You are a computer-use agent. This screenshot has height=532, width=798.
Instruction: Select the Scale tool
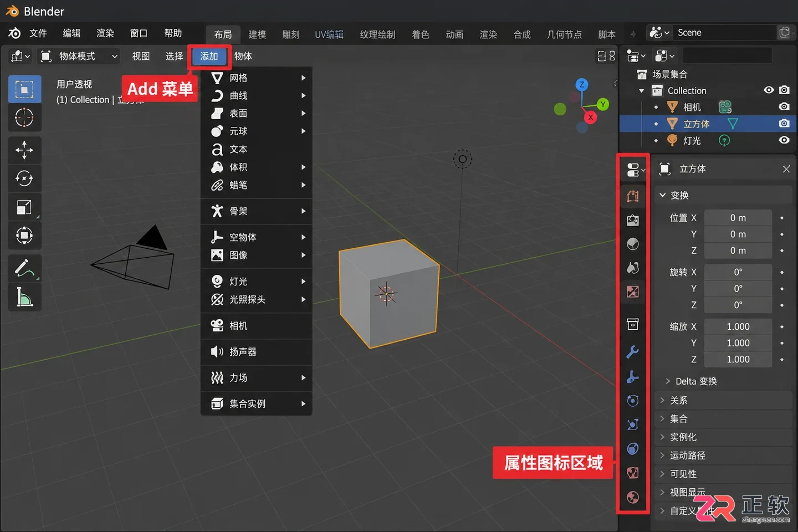point(24,207)
